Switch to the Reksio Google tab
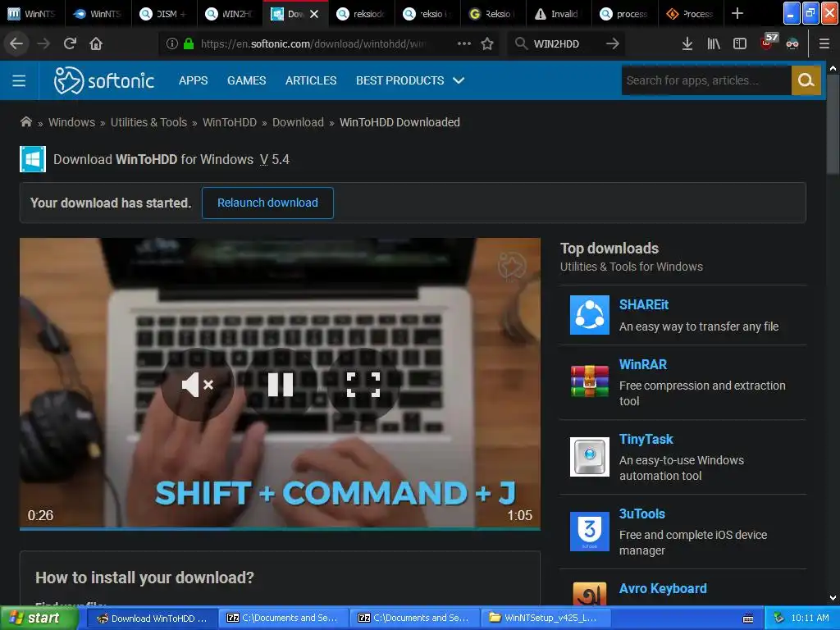840x630 pixels. coord(493,13)
